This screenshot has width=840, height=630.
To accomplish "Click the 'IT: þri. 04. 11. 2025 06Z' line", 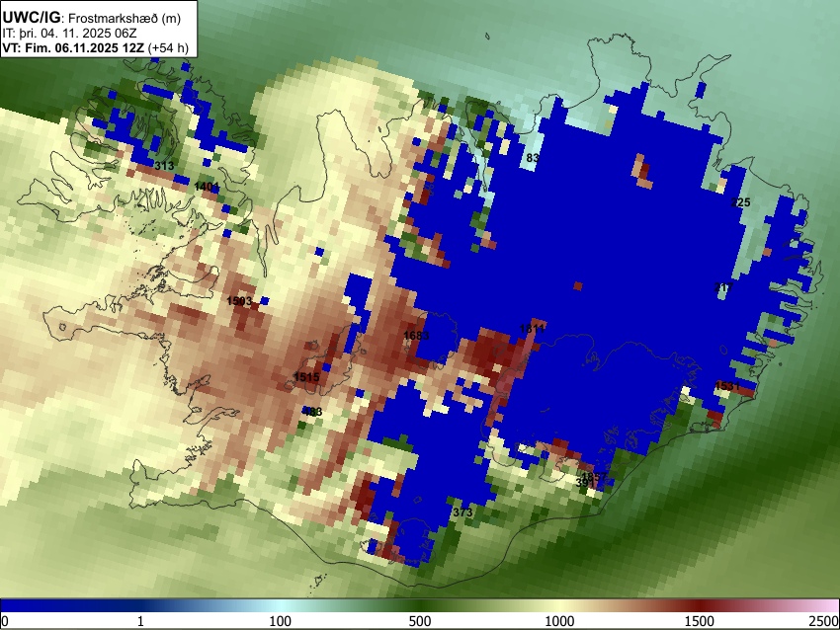I will pyautogui.click(x=69, y=34).
